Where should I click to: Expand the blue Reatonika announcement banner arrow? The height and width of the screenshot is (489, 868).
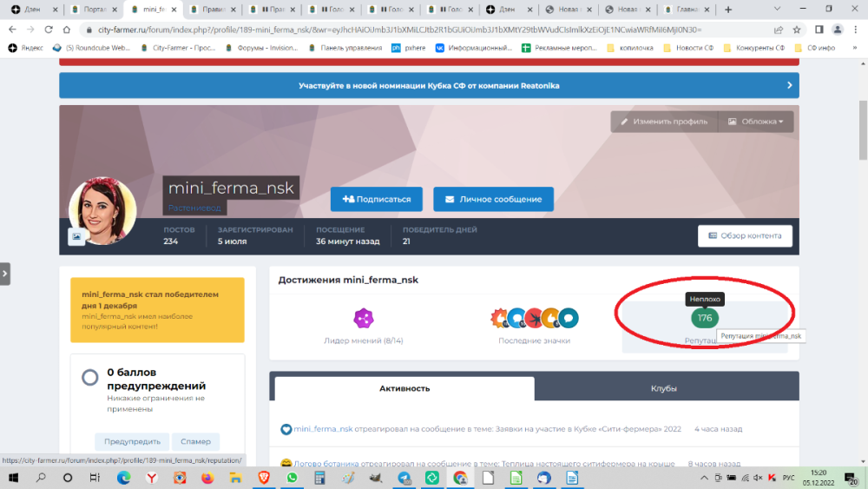788,85
